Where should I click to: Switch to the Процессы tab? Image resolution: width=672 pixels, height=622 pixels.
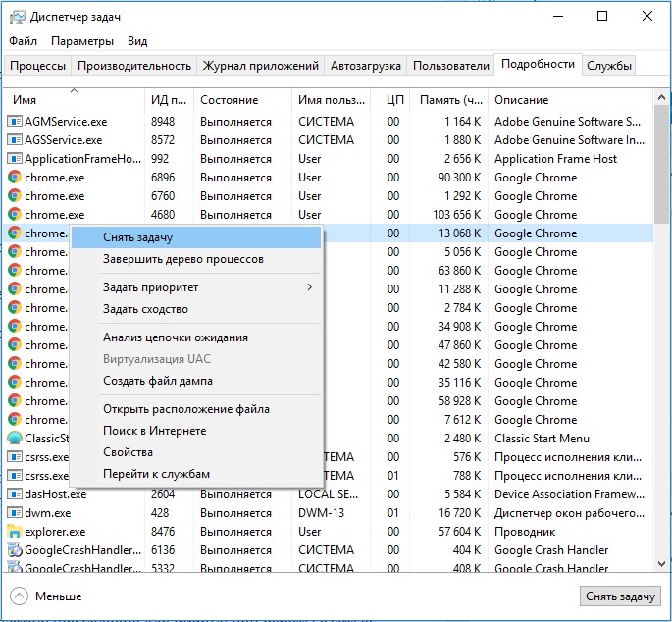37,66
